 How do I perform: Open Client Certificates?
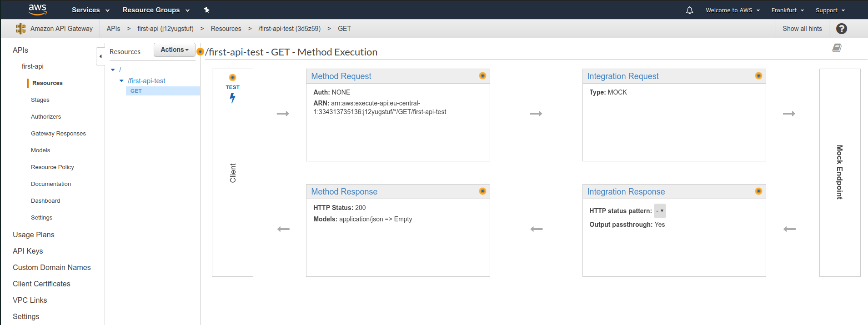(41, 284)
